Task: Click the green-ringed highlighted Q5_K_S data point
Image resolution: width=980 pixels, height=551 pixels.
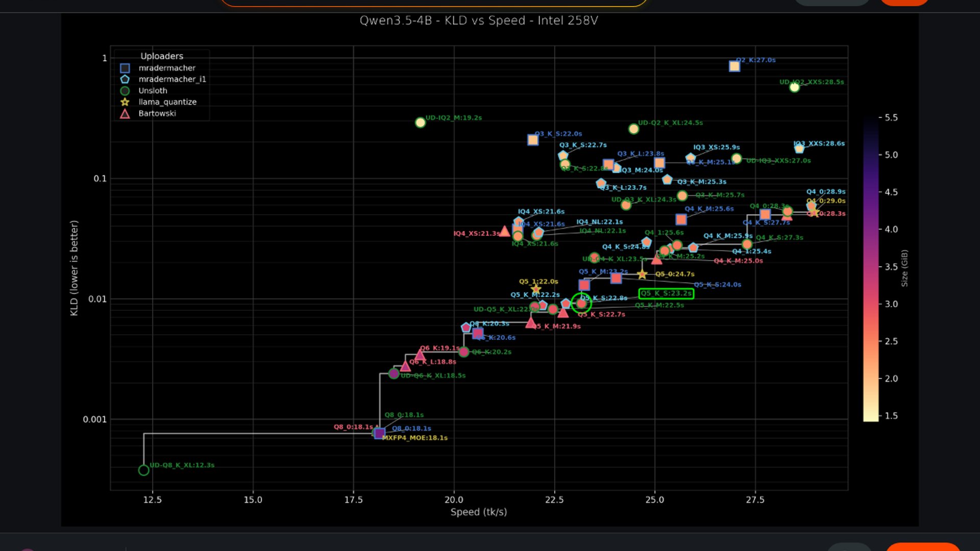Action: coord(581,304)
